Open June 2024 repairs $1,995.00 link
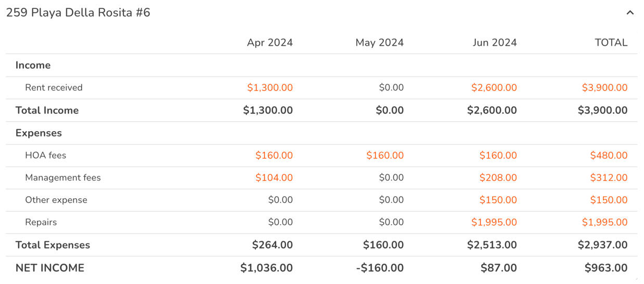The image size is (644, 284). [494, 223]
